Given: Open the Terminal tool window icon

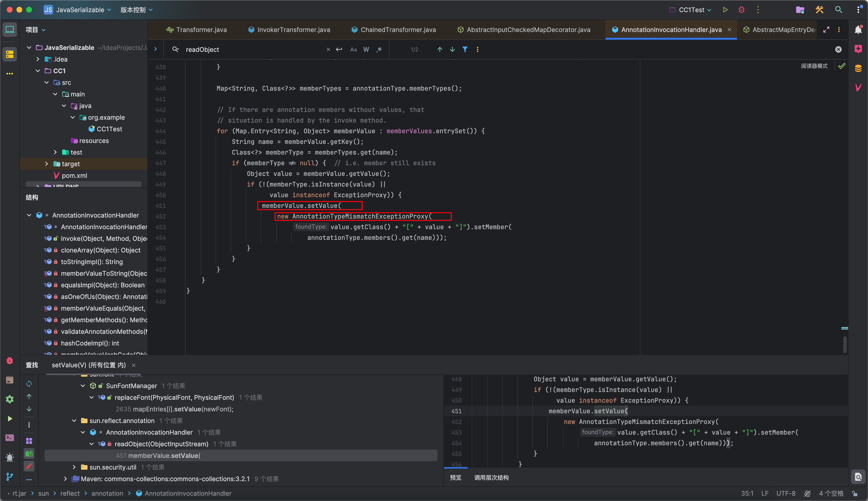Looking at the screenshot, I should tap(10, 438).
